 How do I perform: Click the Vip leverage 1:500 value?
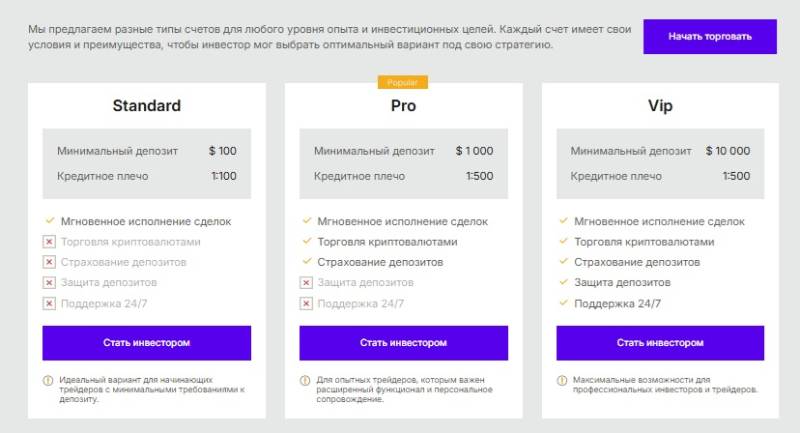pyautogui.click(x=735, y=176)
